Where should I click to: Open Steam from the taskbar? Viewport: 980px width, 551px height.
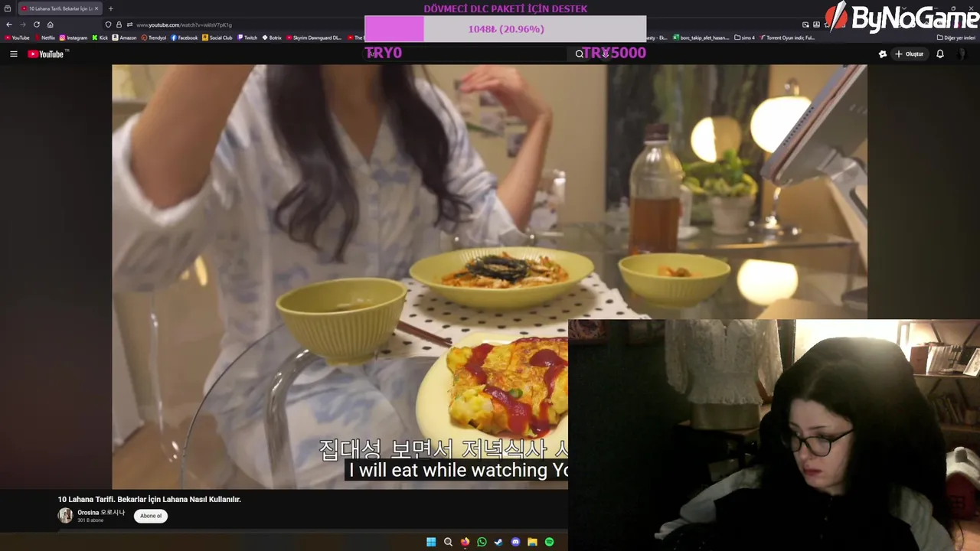point(498,542)
